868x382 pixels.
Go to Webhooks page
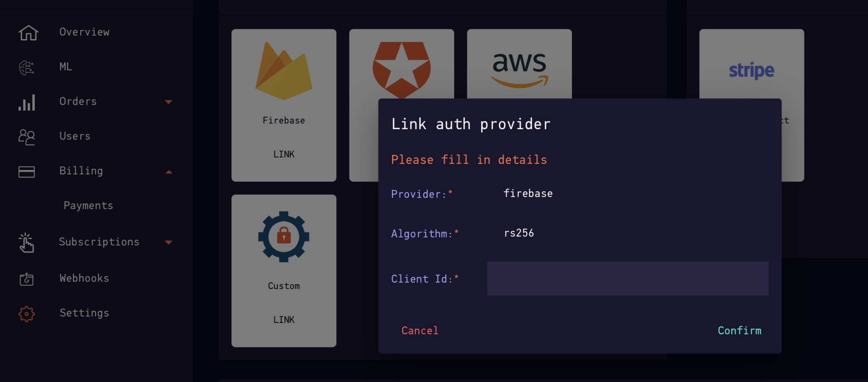coord(84,278)
